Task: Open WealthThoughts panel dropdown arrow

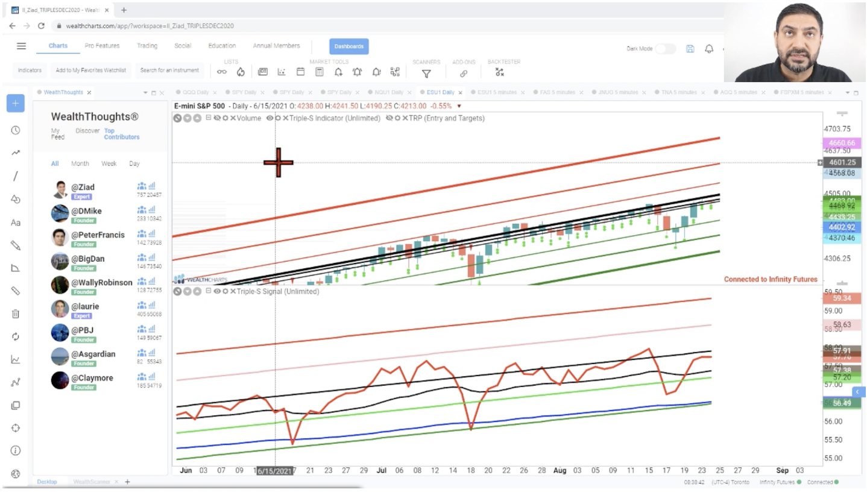Action: pyautogui.click(x=145, y=93)
